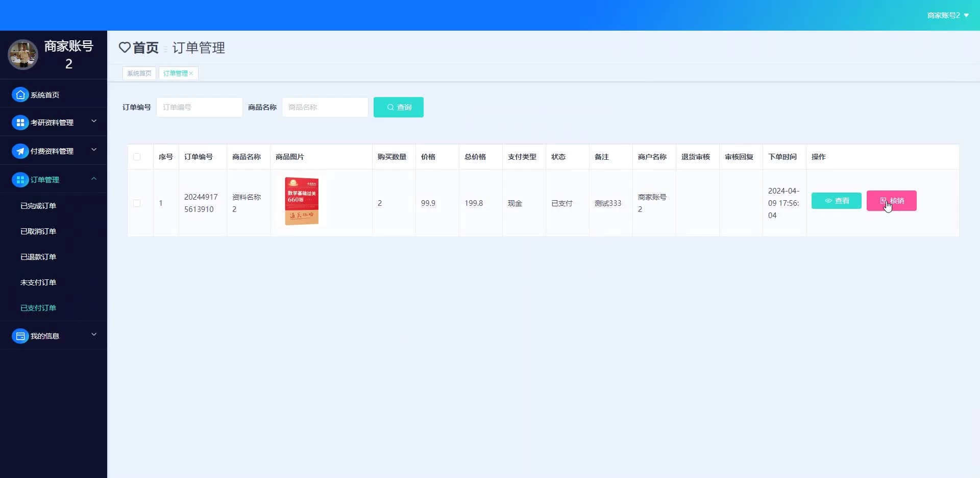Viewport: 980px width, 478px height.
Task: Toggle the select-all checkbox in table header
Action: click(137, 157)
